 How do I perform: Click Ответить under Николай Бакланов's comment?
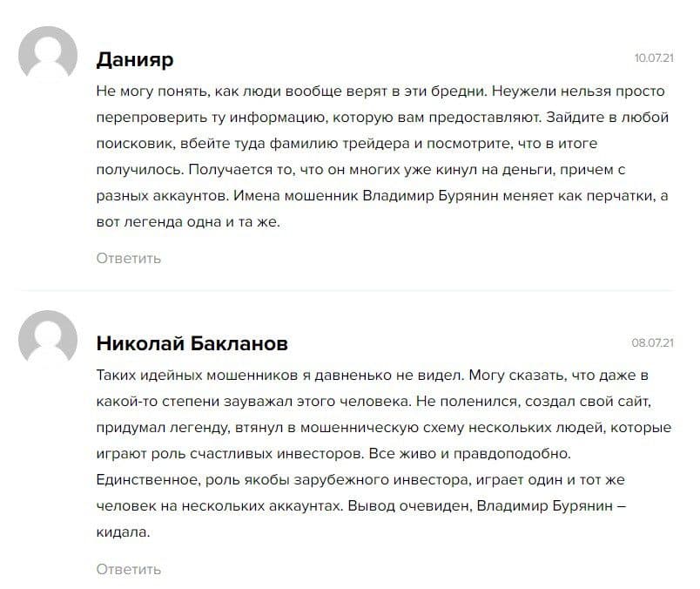click(129, 569)
